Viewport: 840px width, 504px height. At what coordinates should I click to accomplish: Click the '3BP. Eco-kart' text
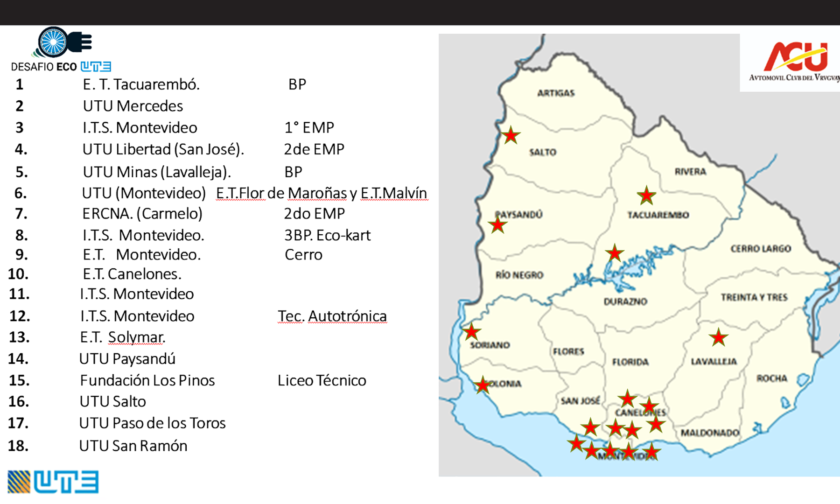point(328,235)
